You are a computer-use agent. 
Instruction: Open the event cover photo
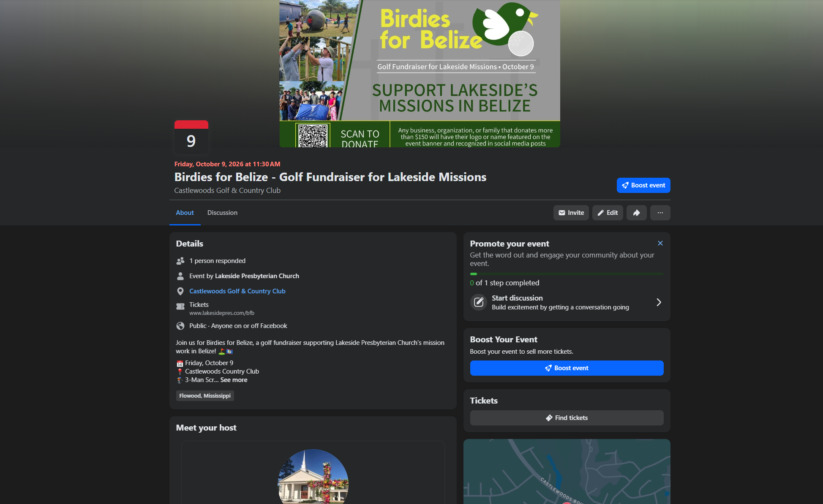[x=420, y=73]
